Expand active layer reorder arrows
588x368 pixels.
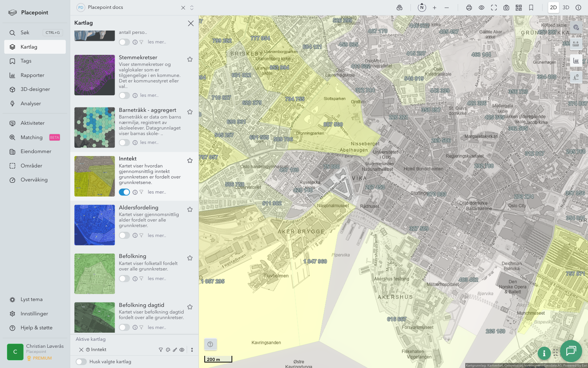[192, 350]
